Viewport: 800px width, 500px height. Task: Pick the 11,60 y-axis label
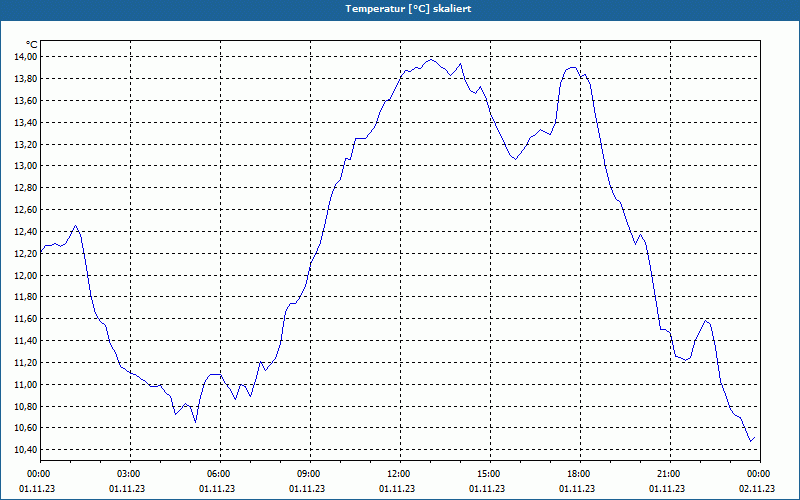pos(25,319)
